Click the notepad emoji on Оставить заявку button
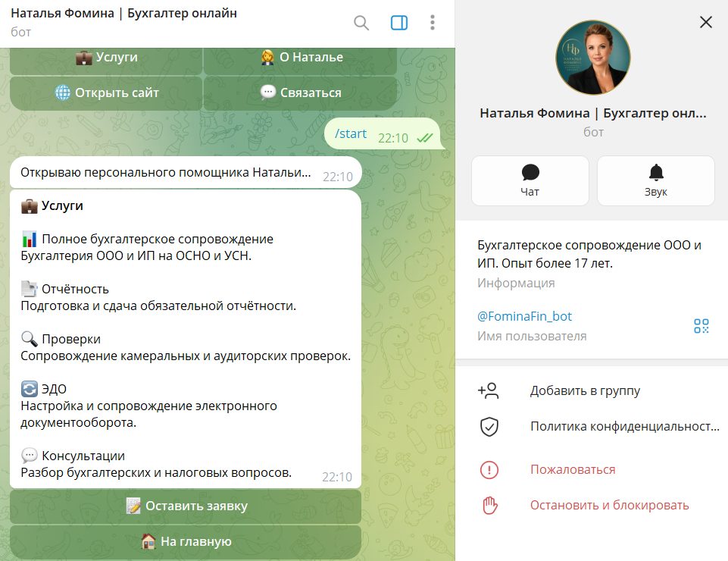 pyautogui.click(x=133, y=506)
